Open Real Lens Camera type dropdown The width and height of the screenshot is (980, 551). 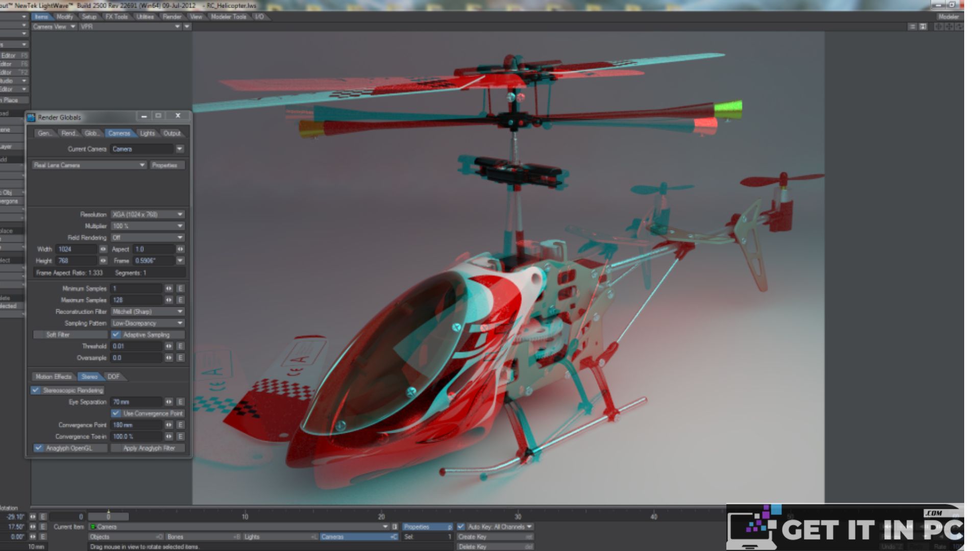[x=90, y=165]
